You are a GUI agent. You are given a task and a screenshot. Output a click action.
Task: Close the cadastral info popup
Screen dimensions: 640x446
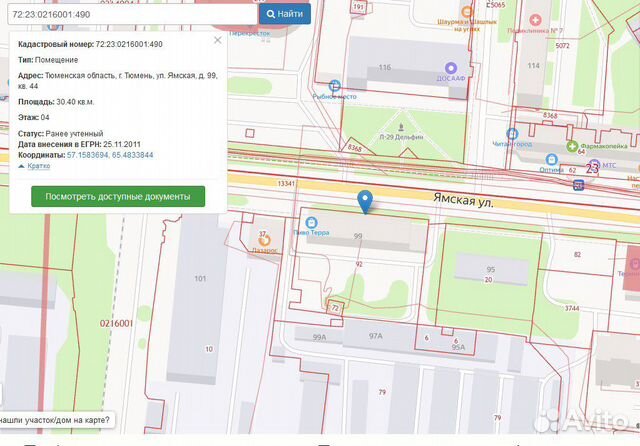(218, 40)
